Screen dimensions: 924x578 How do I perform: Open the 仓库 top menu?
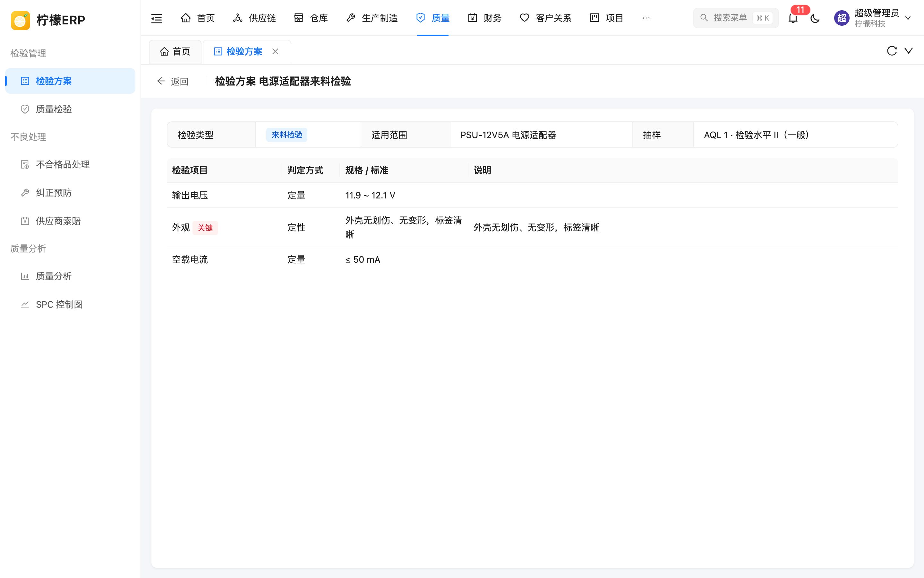pos(311,18)
